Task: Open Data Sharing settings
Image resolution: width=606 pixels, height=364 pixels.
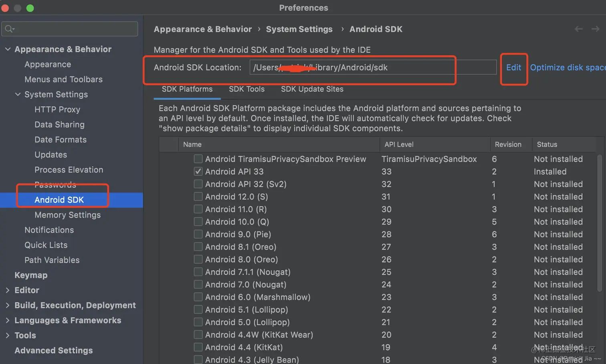Action: click(59, 125)
